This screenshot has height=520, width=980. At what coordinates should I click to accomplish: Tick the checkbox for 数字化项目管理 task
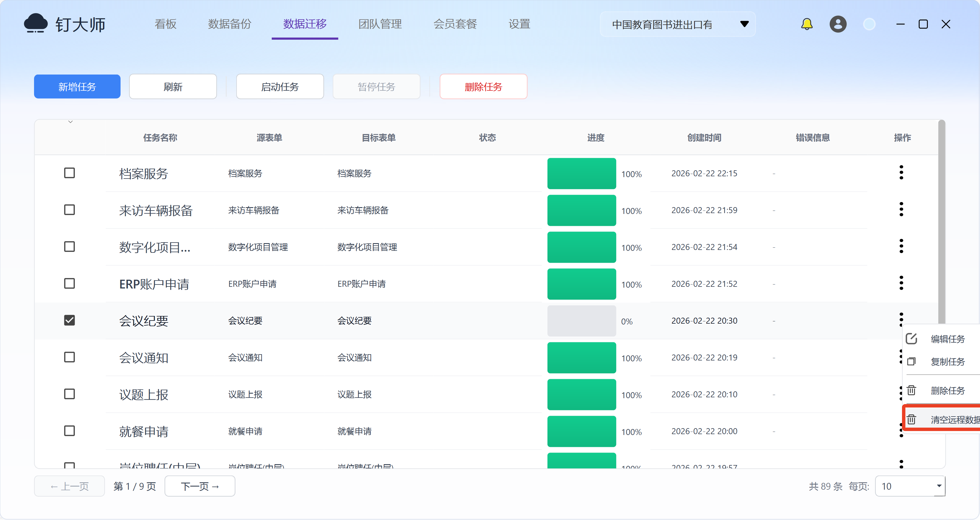point(69,247)
